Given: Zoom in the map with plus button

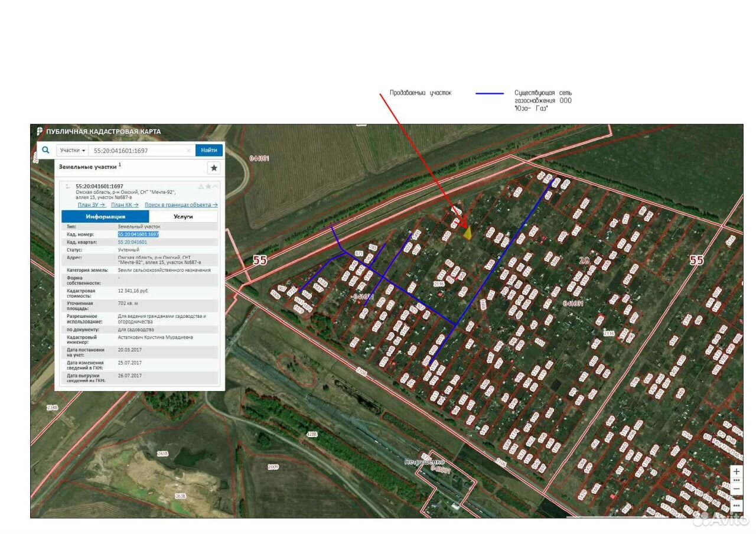Looking at the screenshot, I should pos(737,472).
